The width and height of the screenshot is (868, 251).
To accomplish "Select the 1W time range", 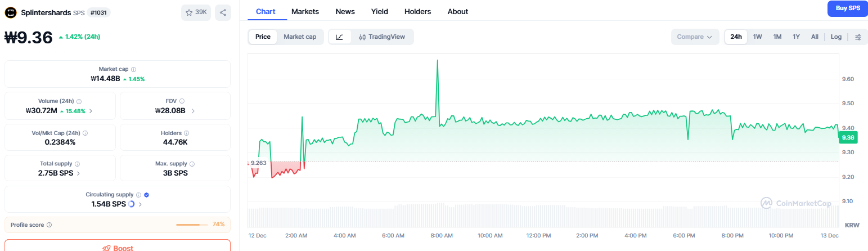I will (758, 37).
